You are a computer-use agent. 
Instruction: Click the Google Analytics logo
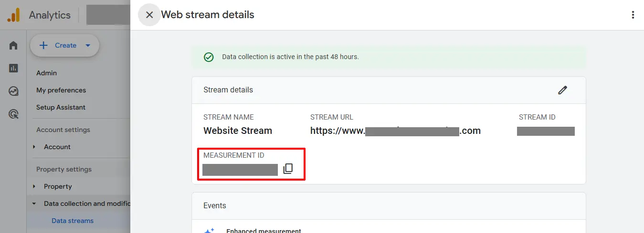tap(13, 15)
